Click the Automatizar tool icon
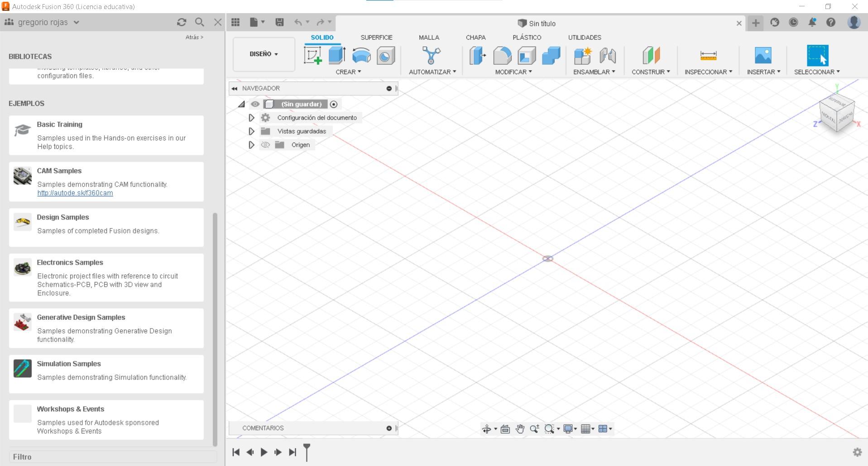 tap(431, 56)
